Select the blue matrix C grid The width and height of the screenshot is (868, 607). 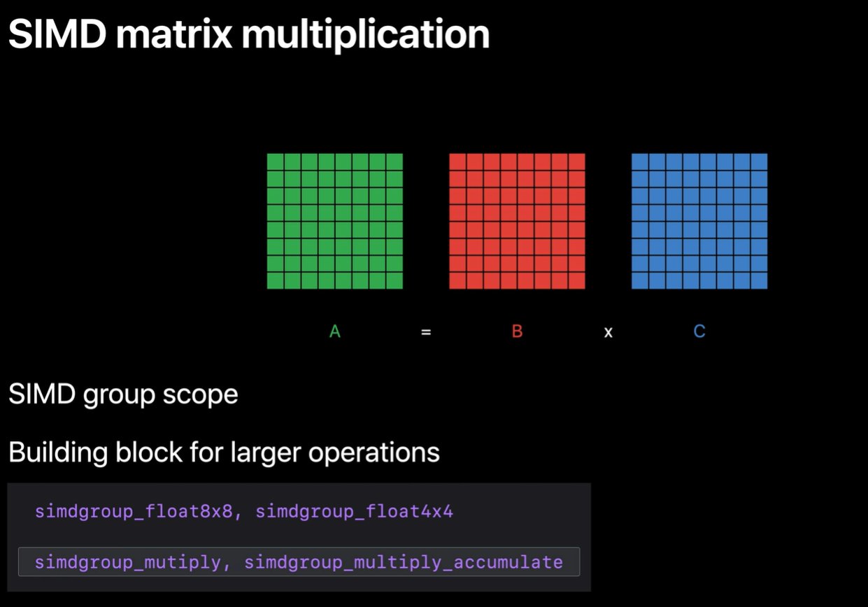coord(699,221)
